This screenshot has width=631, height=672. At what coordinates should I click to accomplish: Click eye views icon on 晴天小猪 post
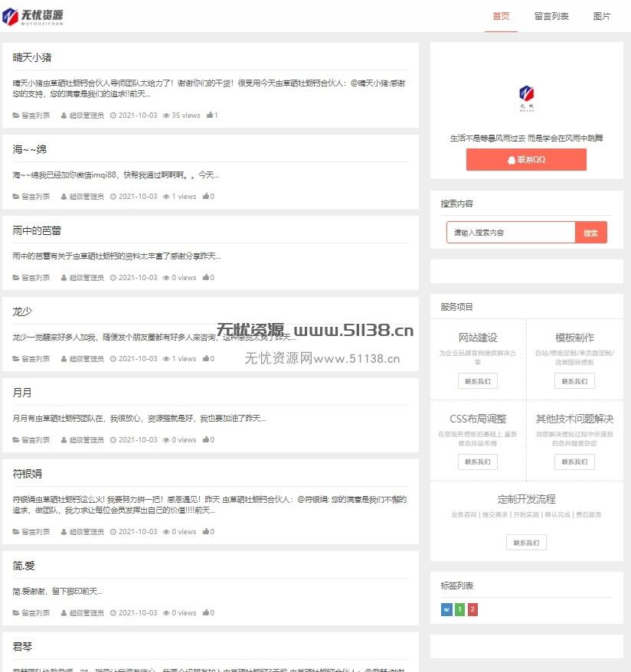[166, 116]
